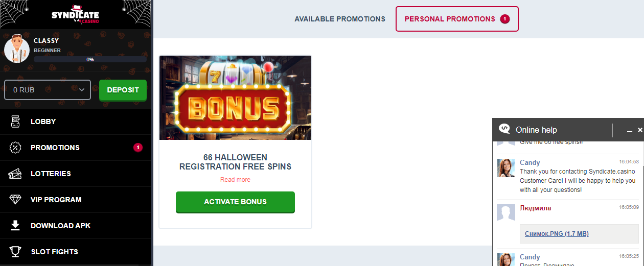Click the Lobby slot machine icon
The height and width of the screenshot is (266, 644).
(15, 122)
